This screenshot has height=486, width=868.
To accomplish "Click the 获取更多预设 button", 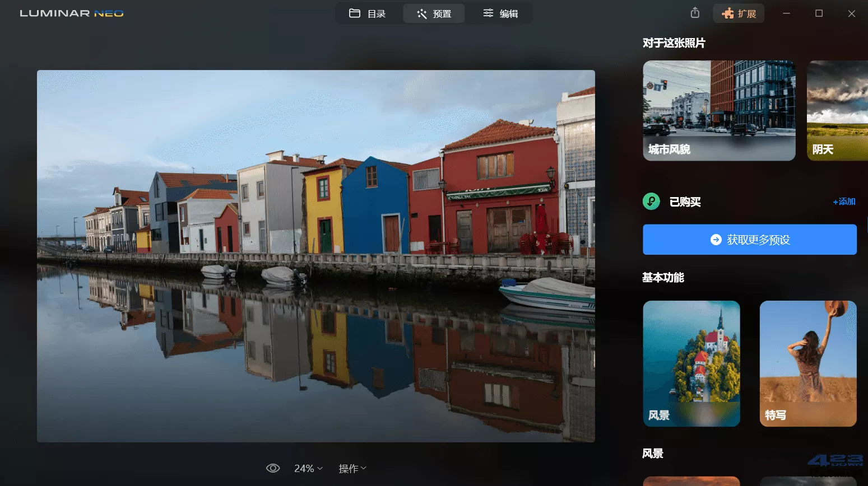I will (749, 239).
